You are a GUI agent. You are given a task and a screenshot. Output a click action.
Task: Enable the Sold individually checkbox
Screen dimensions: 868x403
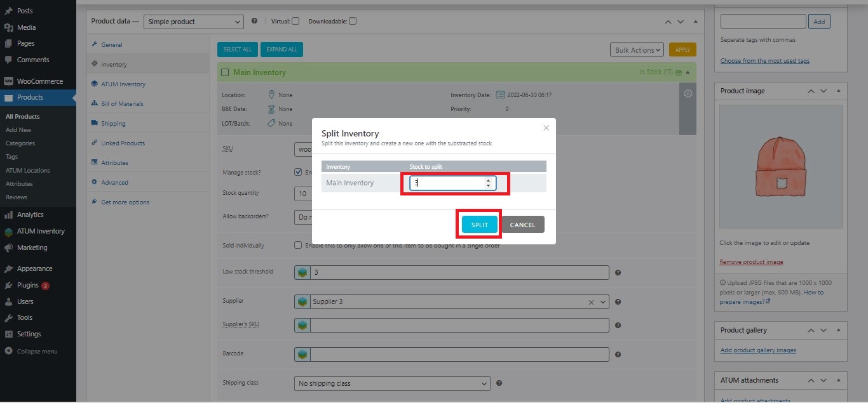(298, 245)
